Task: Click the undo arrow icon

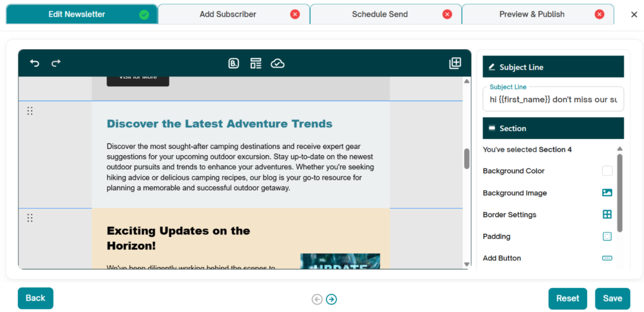Action: pos(35,63)
